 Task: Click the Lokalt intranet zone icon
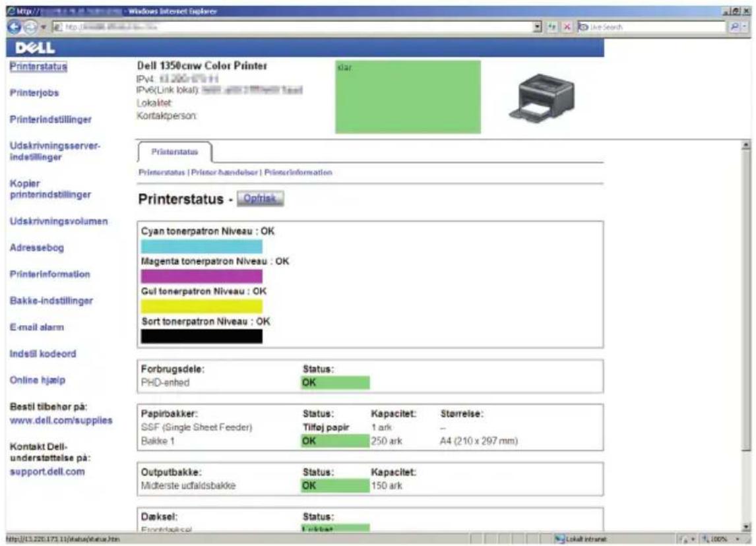pyautogui.click(x=559, y=539)
